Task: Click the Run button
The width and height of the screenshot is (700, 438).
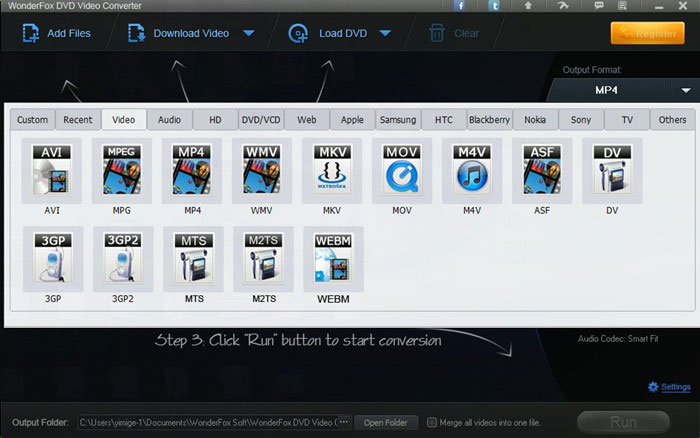Action: (624, 422)
